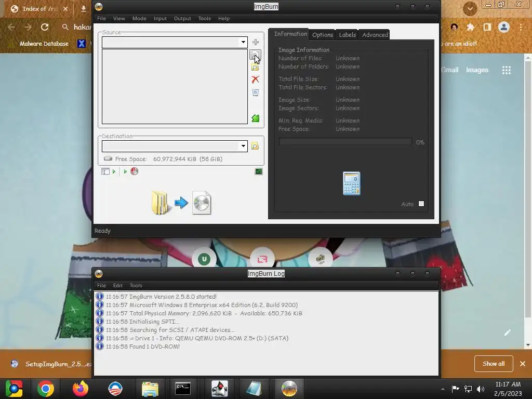Image resolution: width=532 pixels, height=399 pixels.
Task: Show hidden tray icons arrow
Action: pyautogui.click(x=443, y=389)
